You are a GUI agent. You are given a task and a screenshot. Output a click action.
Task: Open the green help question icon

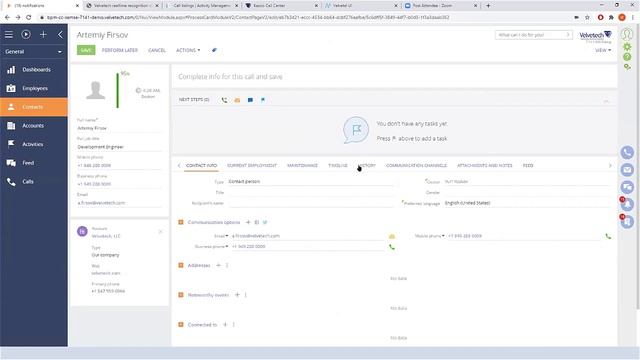point(627,57)
